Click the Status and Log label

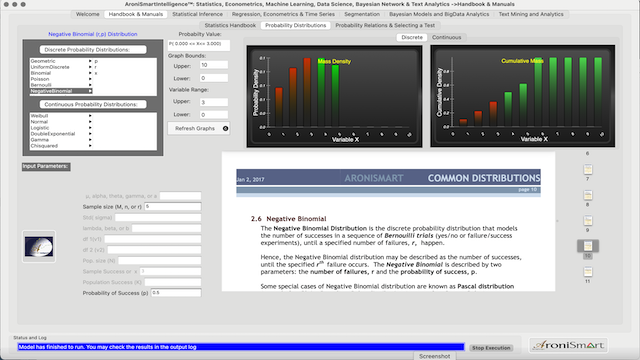point(30,338)
